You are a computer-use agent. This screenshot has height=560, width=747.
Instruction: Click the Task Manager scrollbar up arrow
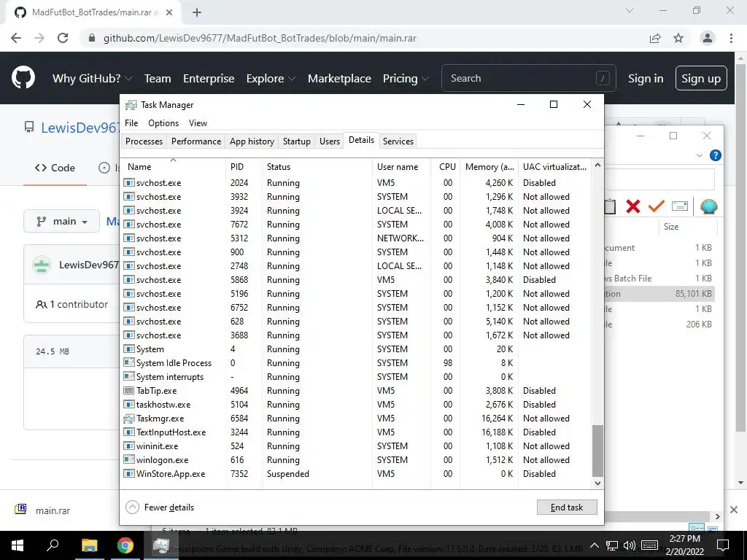597,166
